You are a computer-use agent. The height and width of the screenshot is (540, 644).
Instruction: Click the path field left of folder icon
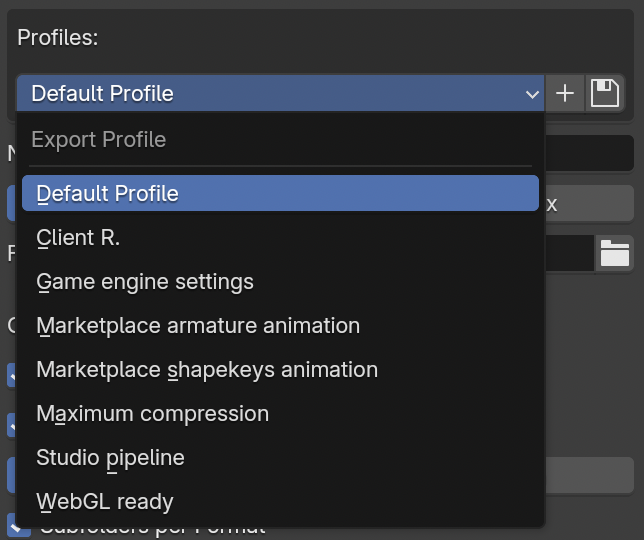(x=570, y=253)
